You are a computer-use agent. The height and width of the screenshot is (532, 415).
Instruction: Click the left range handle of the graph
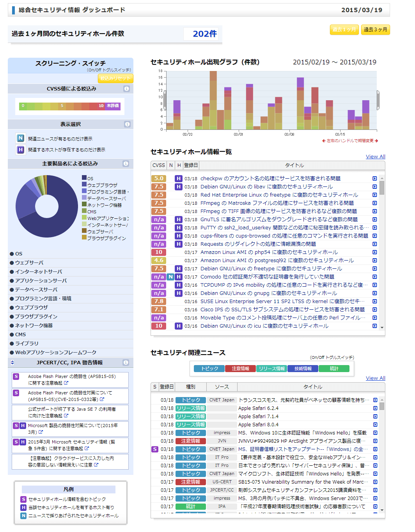165,100
